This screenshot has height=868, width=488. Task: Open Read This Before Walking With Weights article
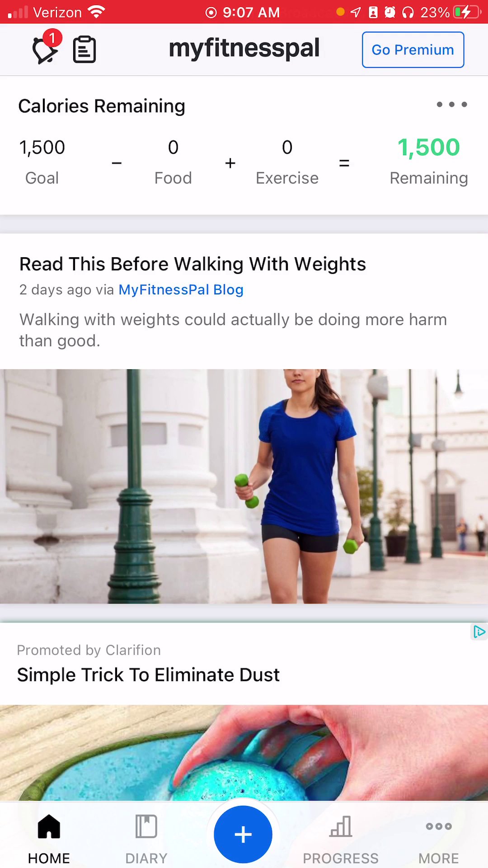[192, 264]
